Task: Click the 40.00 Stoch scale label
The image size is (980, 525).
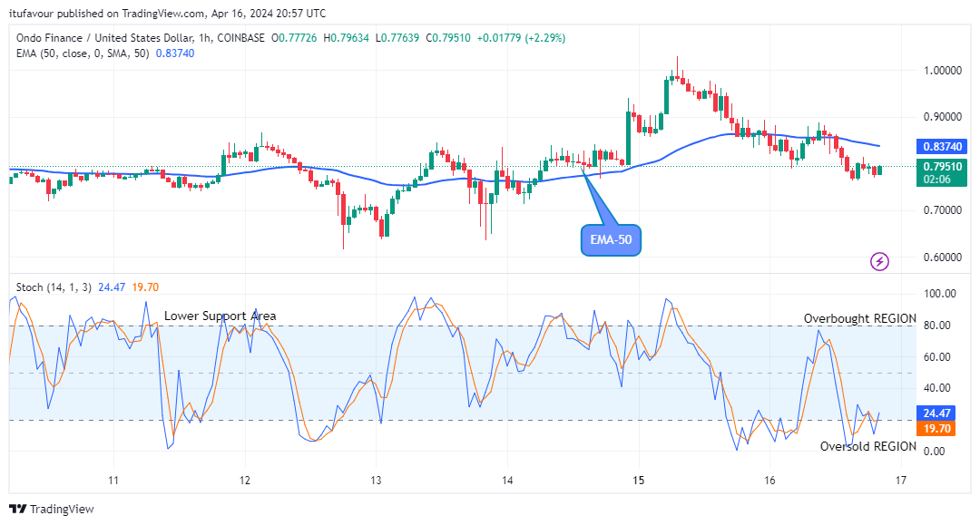Action: coord(936,388)
